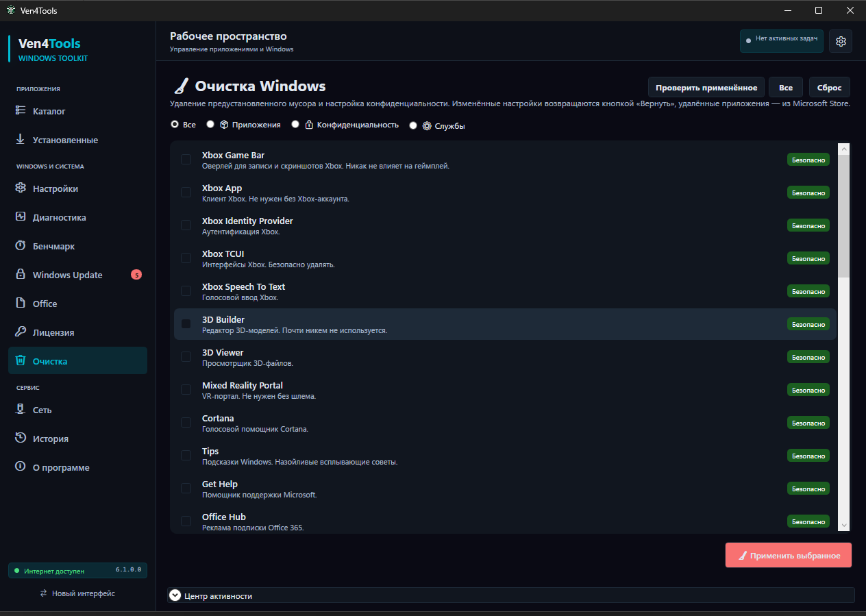Click the Все button in the header
The width and height of the screenshot is (866, 616).
786,88
